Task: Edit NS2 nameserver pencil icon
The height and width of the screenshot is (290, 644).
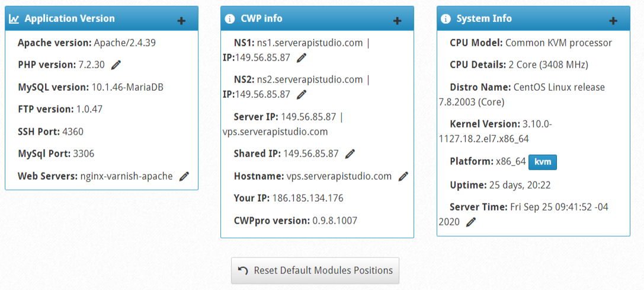Action: tap(302, 94)
